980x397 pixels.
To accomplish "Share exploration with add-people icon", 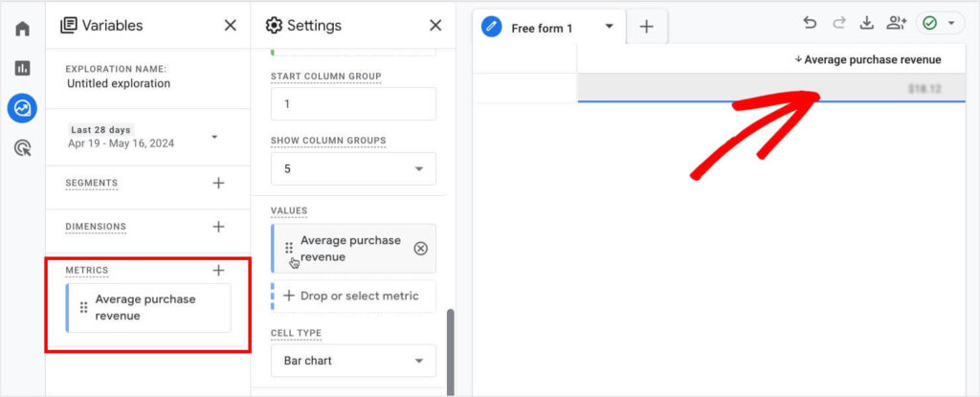I will (896, 23).
